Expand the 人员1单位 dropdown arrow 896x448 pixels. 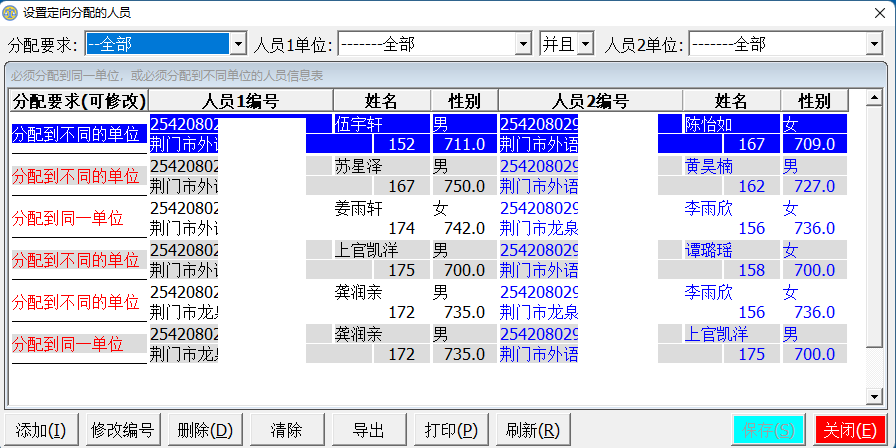click(x=523, y=44)
